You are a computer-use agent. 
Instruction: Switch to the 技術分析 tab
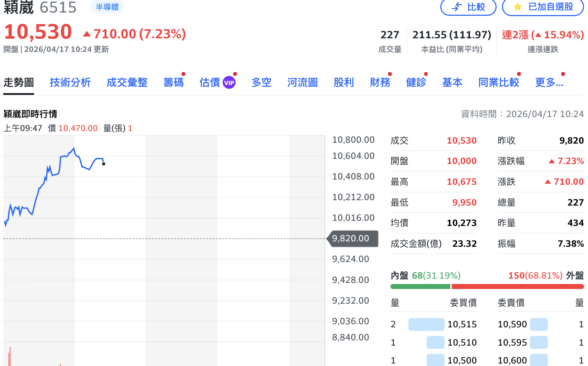point(70,82)
